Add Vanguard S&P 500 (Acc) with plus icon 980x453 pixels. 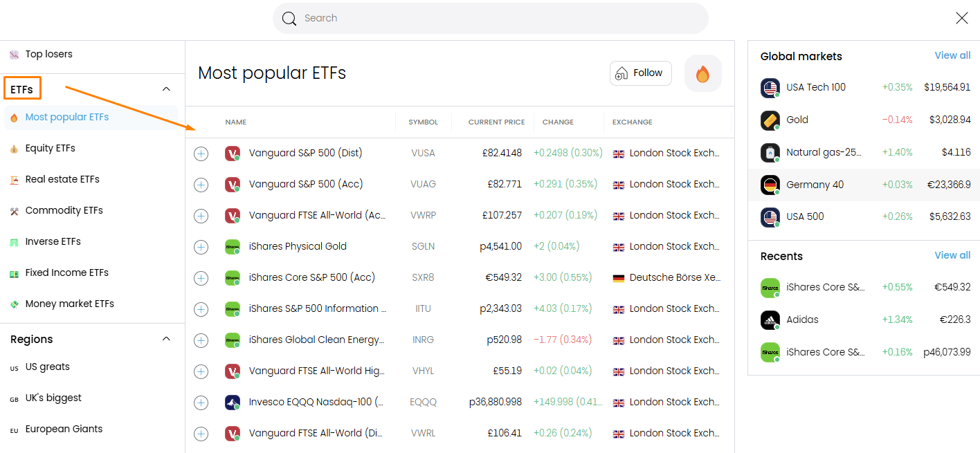coord(201,185)
